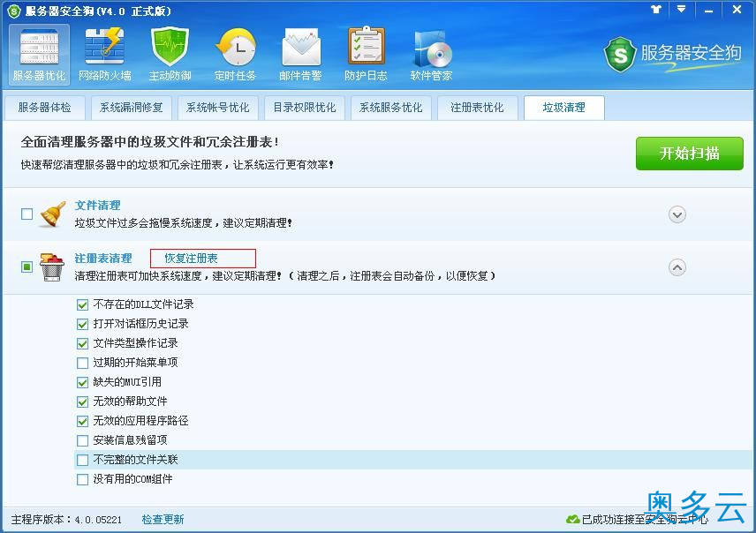Screen dimensions: 756x533
Task: Check 安装信息残留项
Action: click(82, 440)
